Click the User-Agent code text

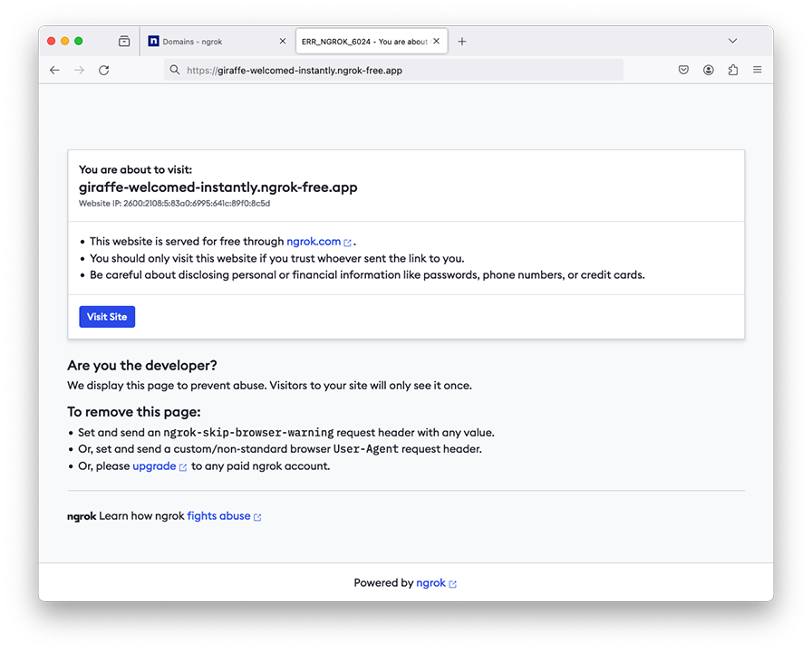[366, 449]
